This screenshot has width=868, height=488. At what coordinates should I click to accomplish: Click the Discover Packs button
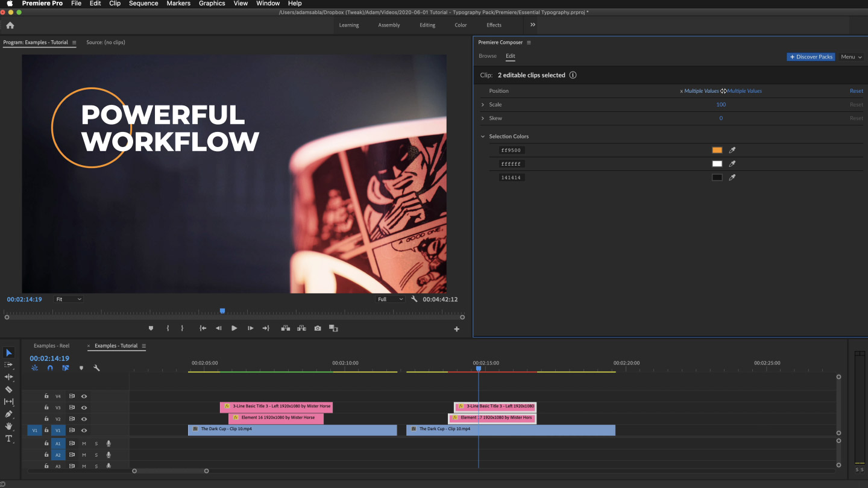click(811, 57)
